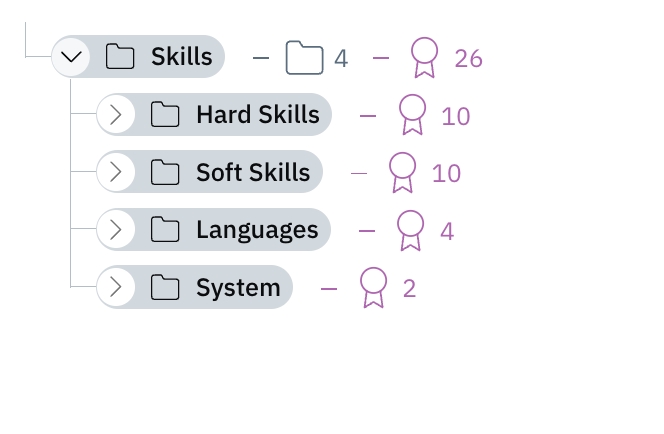664x434 pixels.
Task: Collapse the Skills tree node
Action: [71, 57]
